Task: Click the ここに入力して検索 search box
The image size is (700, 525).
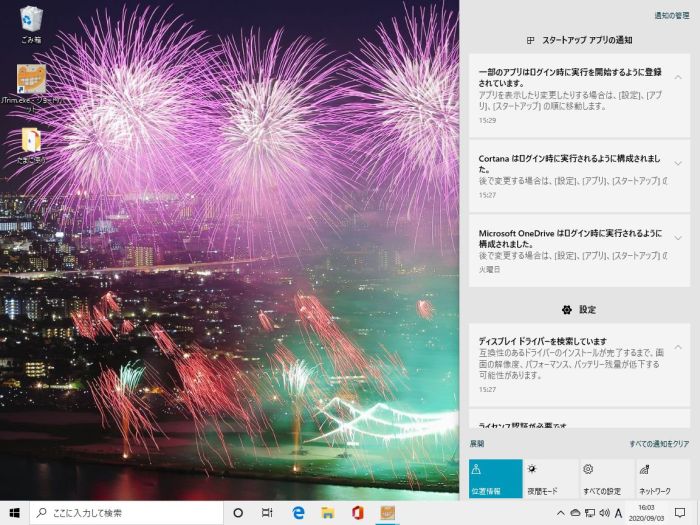Action: point(126,513)
